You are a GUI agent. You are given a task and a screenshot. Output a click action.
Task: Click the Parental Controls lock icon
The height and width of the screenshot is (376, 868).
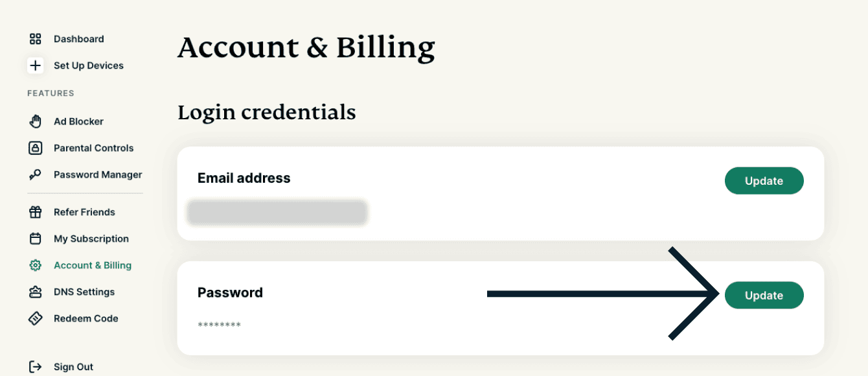36,148
